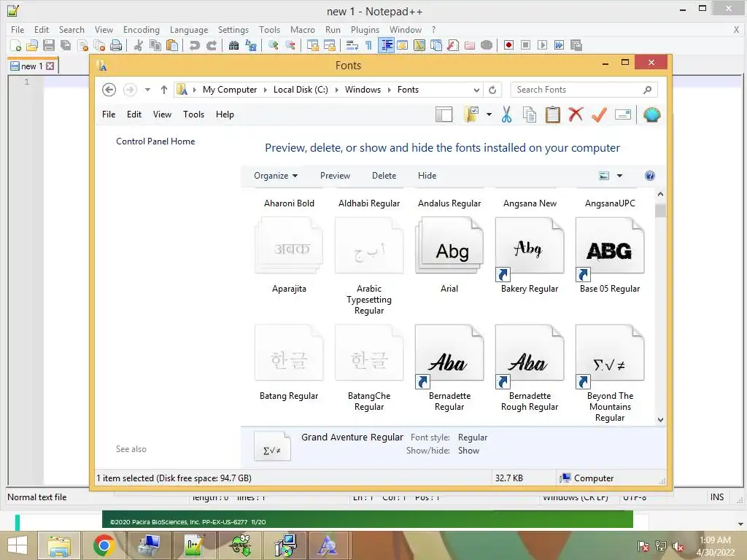Open the Control Panel Home link

(x=155, y=141)
